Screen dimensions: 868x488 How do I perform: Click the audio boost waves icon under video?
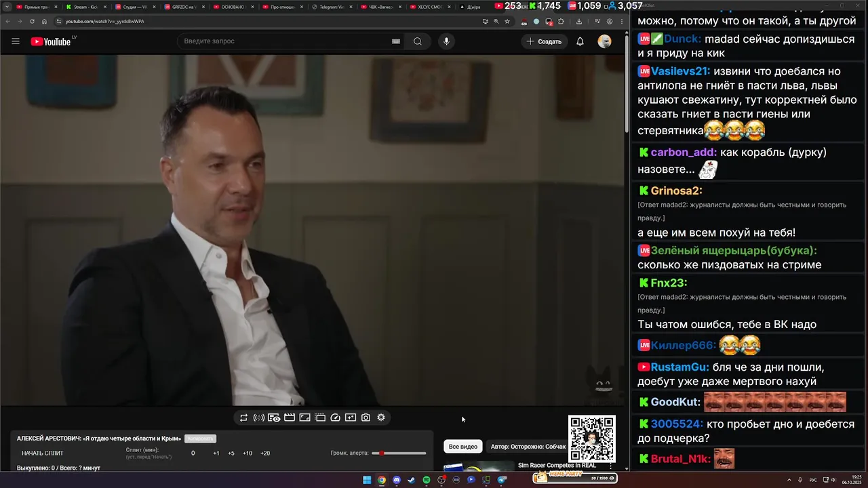[258, 418]
